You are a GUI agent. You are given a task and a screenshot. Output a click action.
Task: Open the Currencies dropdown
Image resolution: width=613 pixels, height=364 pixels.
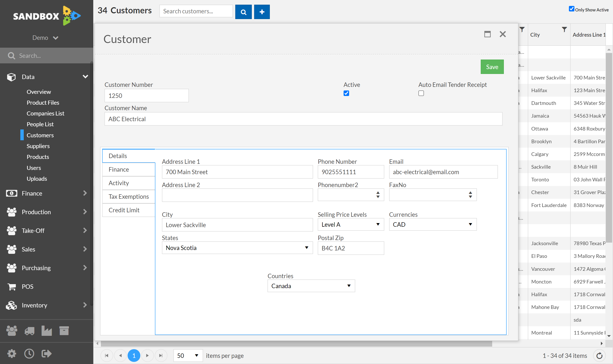tap(433, 224)
